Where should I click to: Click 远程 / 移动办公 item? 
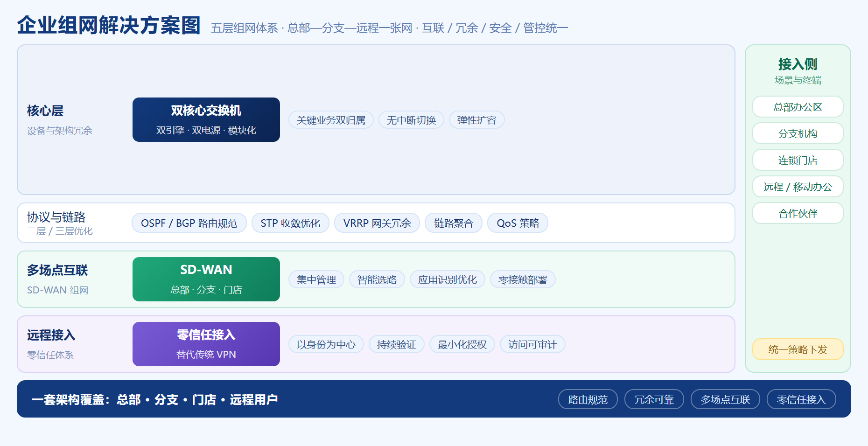click(798, 187)
